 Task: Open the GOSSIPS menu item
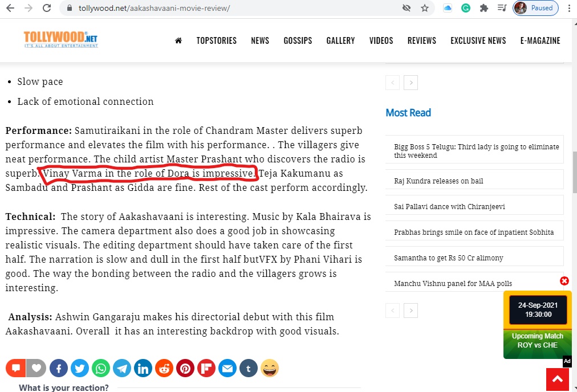(298, 40)
